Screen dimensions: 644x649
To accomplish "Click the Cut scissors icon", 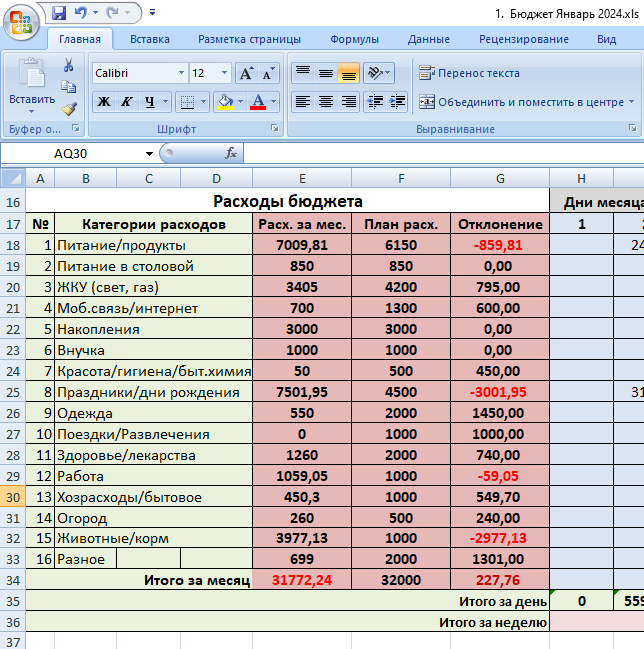I will pos(69,65).
